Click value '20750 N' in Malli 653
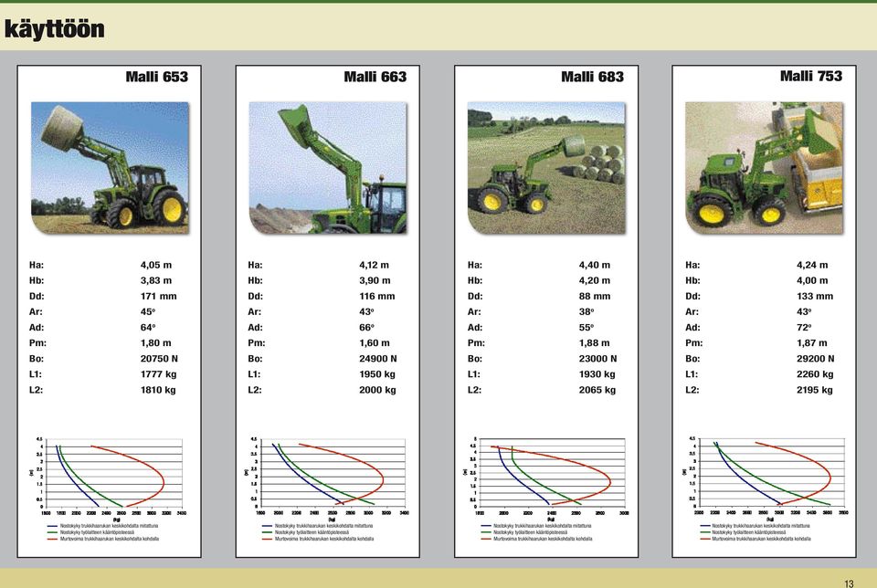This screenshot has height=588, width=877. 159,359
